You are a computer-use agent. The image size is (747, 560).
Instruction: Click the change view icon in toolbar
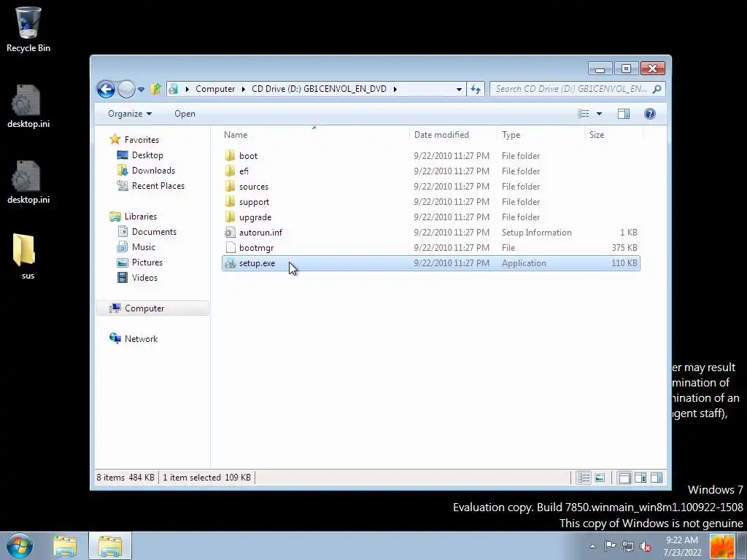[x=583, y=114]
